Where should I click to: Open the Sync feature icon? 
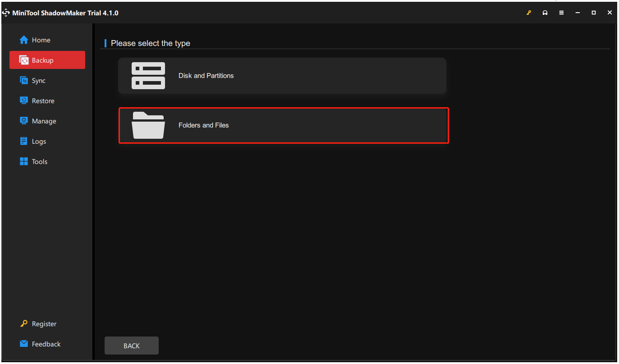[23, 80]
